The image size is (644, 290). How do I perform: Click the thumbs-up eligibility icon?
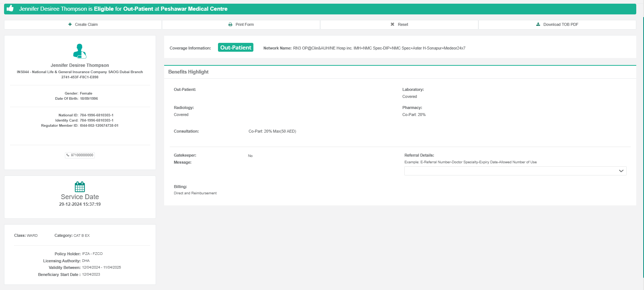(10, 8)
